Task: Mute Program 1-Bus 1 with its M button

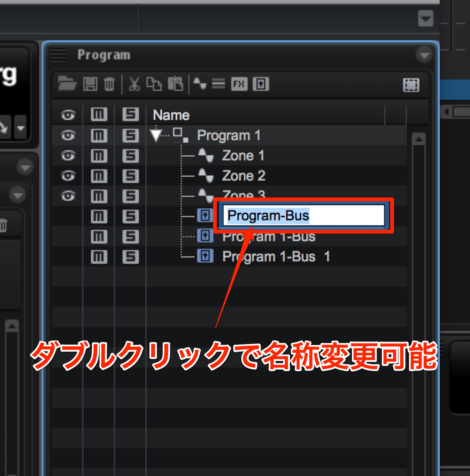Action: pos(99,257)
